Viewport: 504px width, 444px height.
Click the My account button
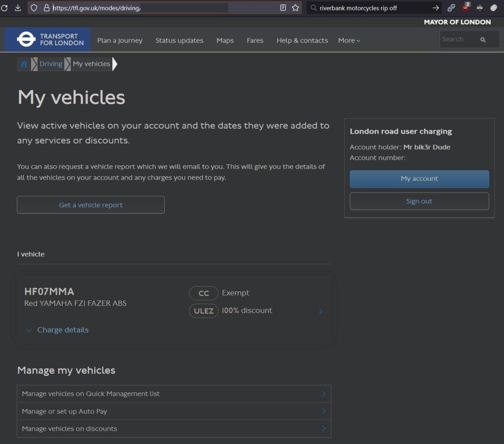[419, 179]
